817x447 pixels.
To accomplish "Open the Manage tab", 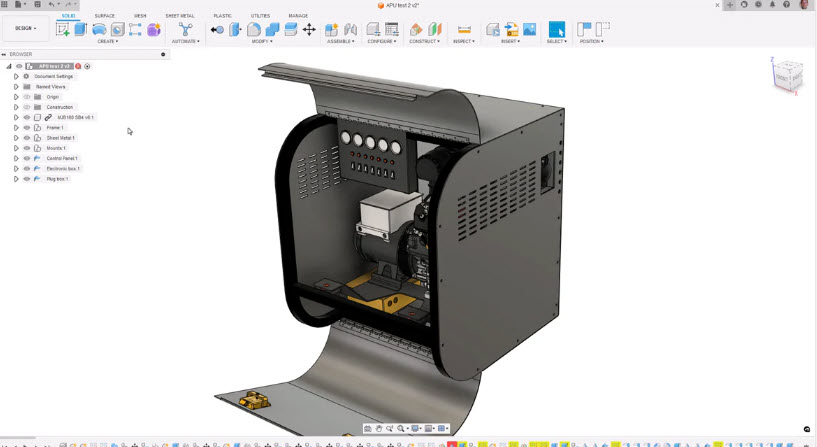I will coord(298,16).
